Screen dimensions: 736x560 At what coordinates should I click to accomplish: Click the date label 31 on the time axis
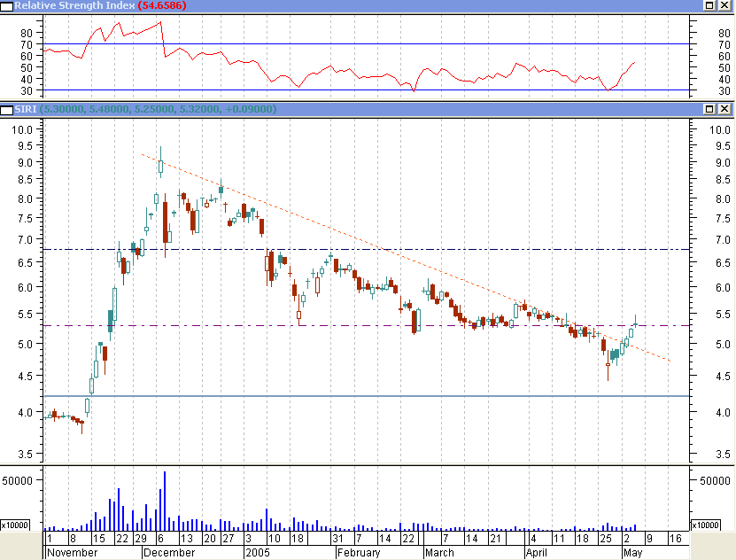click(x=337, y=539)
